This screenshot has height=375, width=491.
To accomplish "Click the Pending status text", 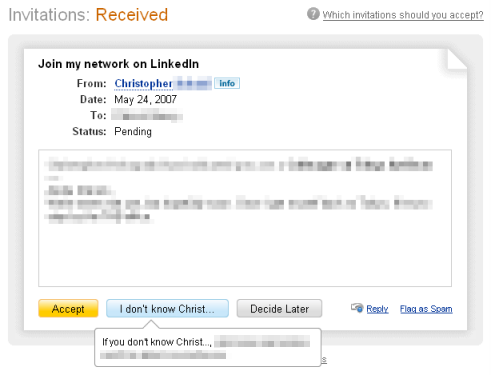I will click(133, 132).
